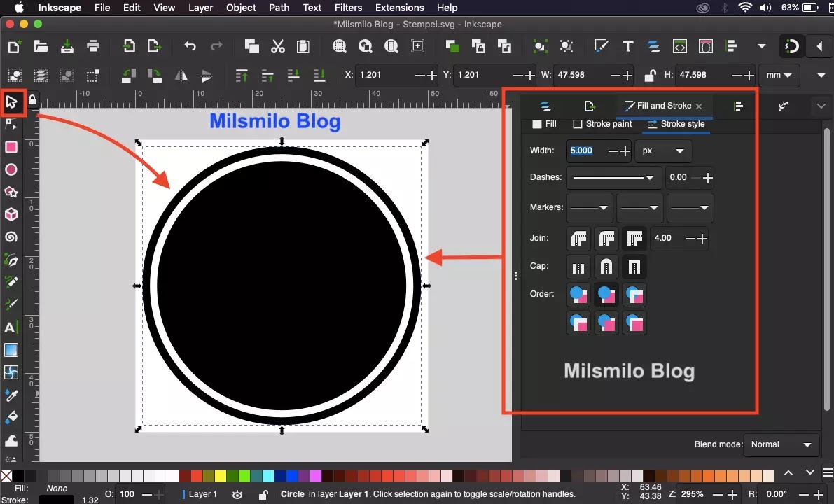Select the butt cap option
Image resolution: width=834 pixels, height=504 pixels.
(x=578, y=267)
